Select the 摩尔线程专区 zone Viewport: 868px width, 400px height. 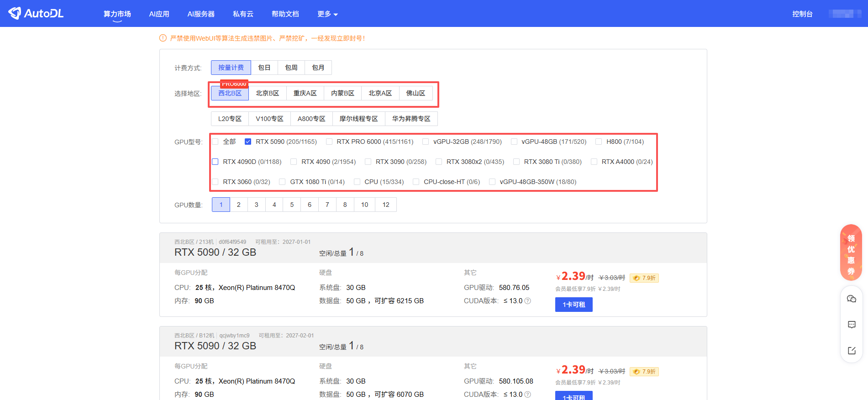pos(359,119)
